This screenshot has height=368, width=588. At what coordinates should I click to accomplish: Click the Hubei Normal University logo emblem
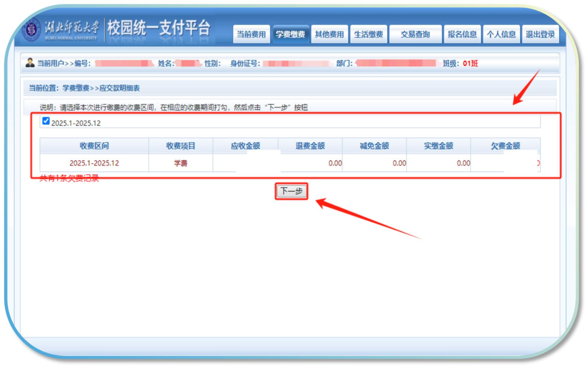[x=32, y=29]
